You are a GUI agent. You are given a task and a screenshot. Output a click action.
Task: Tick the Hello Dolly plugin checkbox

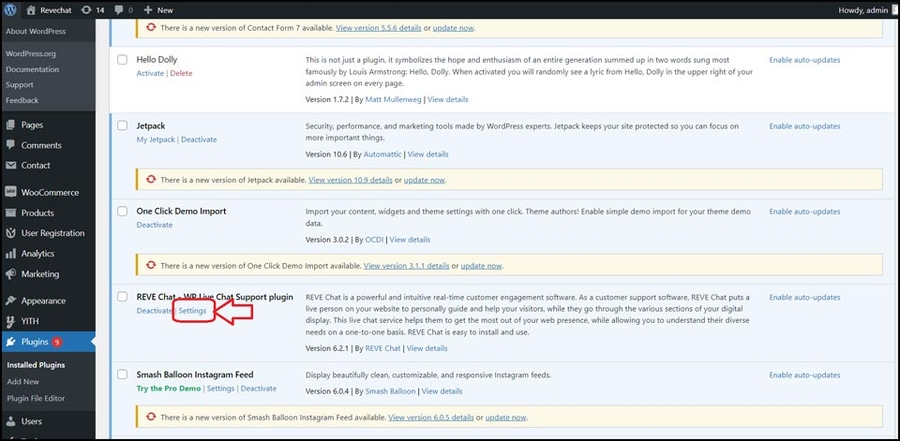tap(122, 60)
